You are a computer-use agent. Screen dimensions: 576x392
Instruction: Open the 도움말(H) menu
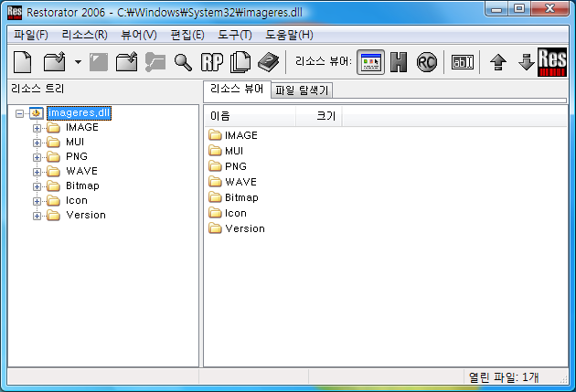pyautogui.click(x=289, y=35)
